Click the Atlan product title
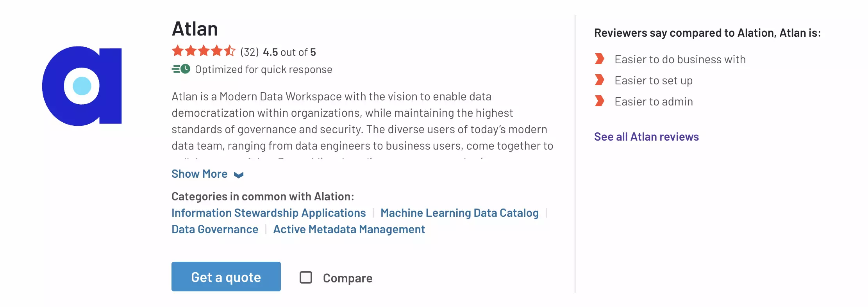The height and width of the screenshot is (307, 868). pyautogui.click(x=195, y=29)
